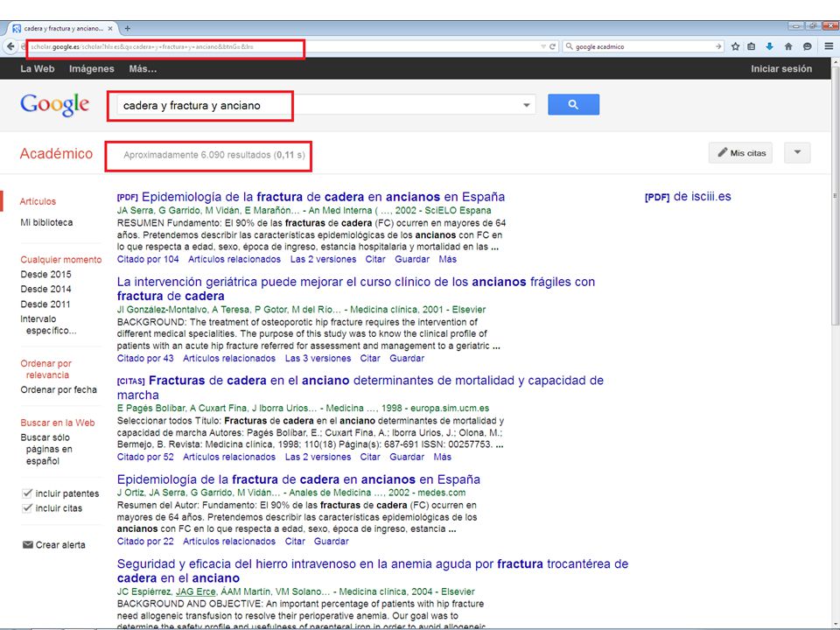Toggle the 'incluir citas' checkbox
Viewport: 840px width, 630px height.
point(27,507)
